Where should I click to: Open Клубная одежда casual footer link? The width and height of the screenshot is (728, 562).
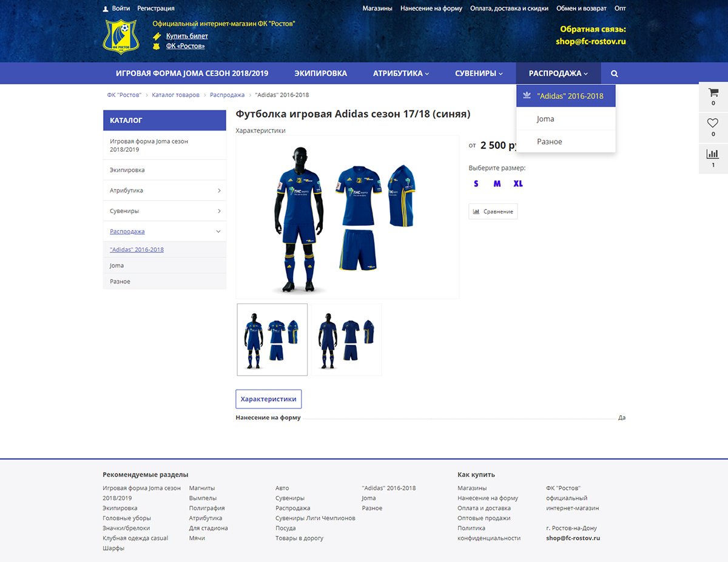(136, 538)
